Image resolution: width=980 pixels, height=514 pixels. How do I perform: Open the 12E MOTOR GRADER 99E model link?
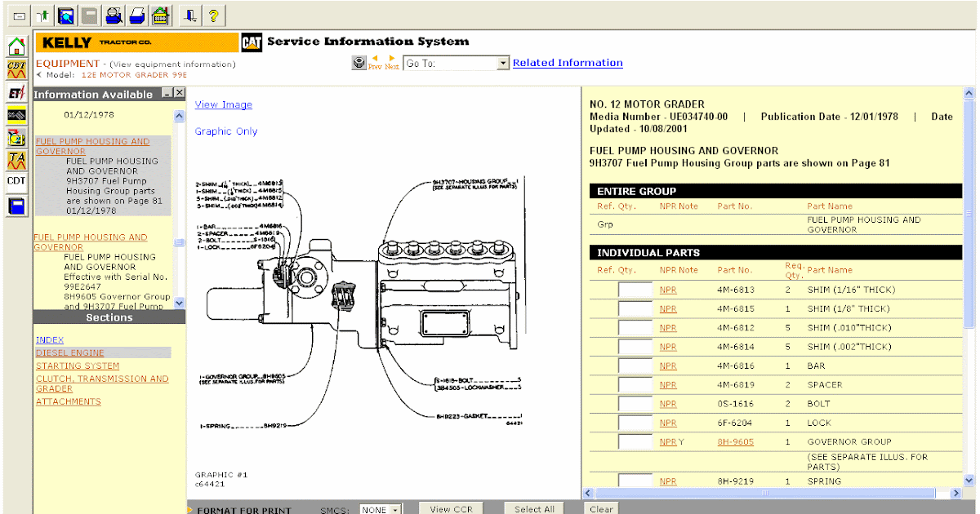click(134, 74)
